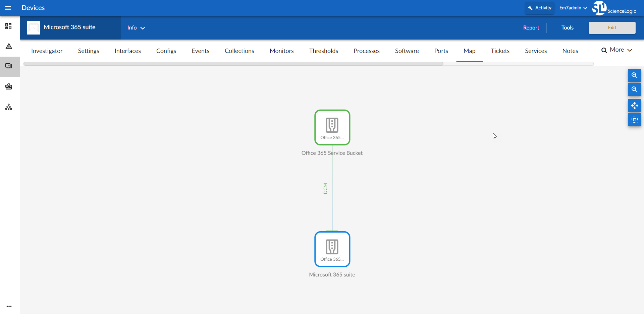Expand the More tabs dropdown
This screenshot has width=644, height=314.
(621, 50)
